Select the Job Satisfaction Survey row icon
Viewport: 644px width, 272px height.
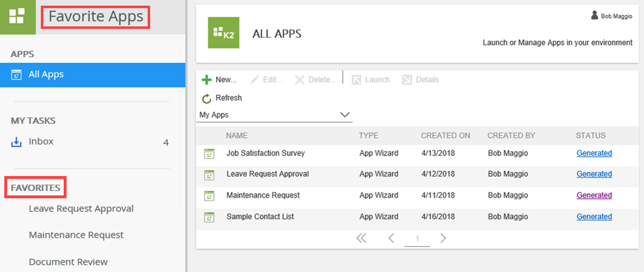[x=210, y=154]
